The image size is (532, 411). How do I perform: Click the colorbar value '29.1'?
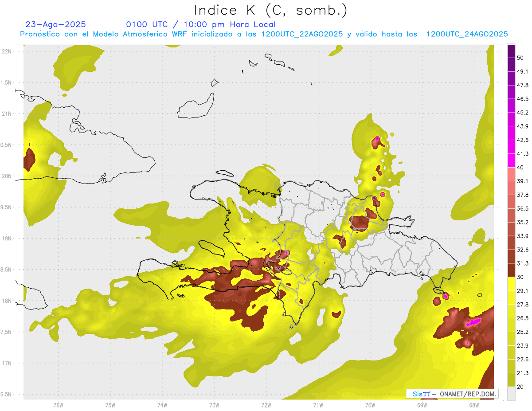[523, 291]
